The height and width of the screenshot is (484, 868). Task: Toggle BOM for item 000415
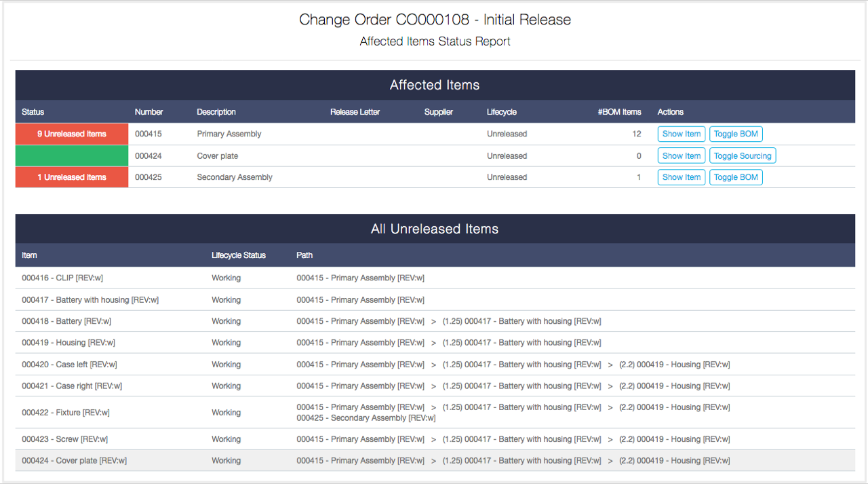[736, 134]
